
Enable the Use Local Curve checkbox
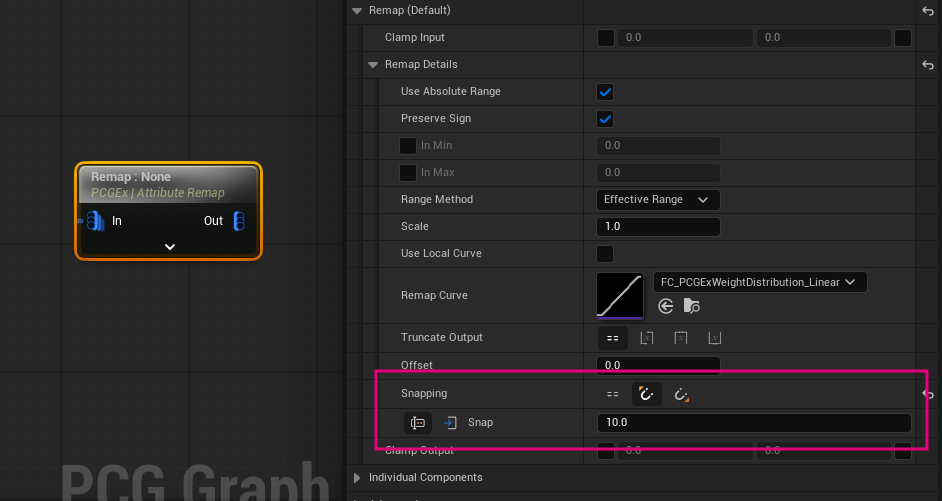point(605,254)
